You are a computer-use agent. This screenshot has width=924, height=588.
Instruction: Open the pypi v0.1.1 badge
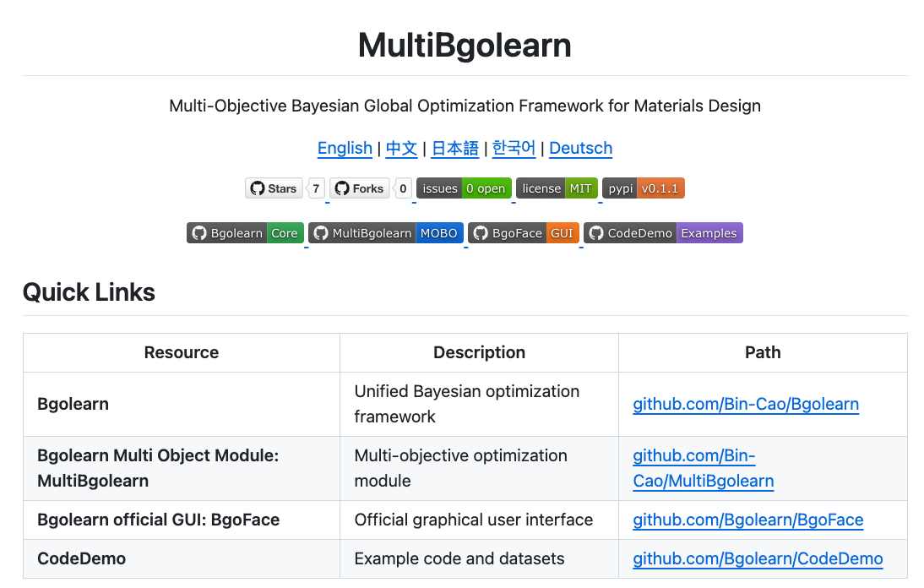point(644,188)
